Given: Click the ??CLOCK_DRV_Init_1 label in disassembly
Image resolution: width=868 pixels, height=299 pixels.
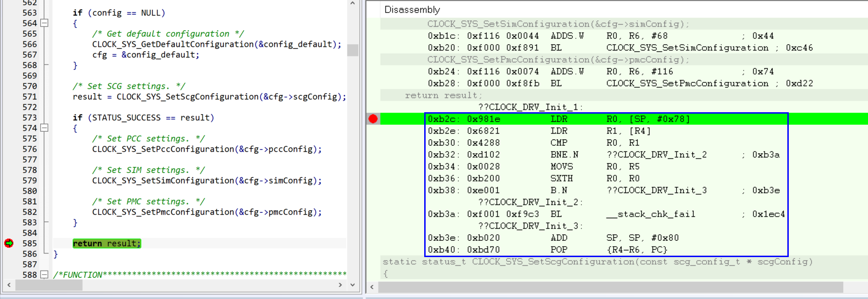Looking at the screenshot, I should point(530,107).
